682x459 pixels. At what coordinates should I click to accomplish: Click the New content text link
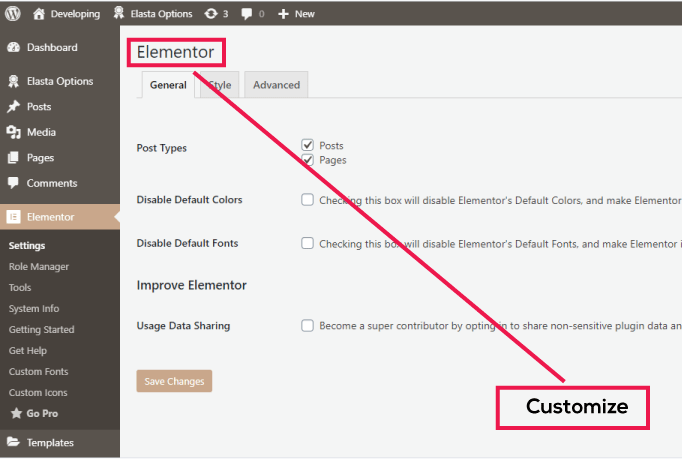304,14
